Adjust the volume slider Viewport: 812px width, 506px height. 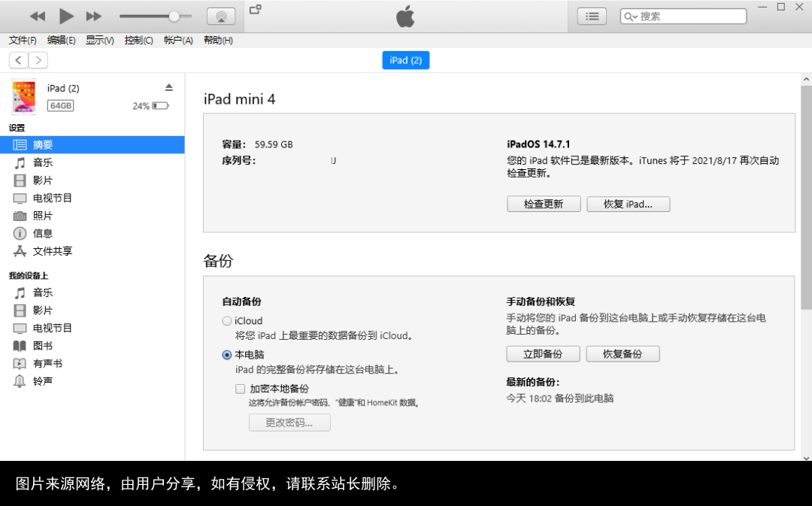173,15
